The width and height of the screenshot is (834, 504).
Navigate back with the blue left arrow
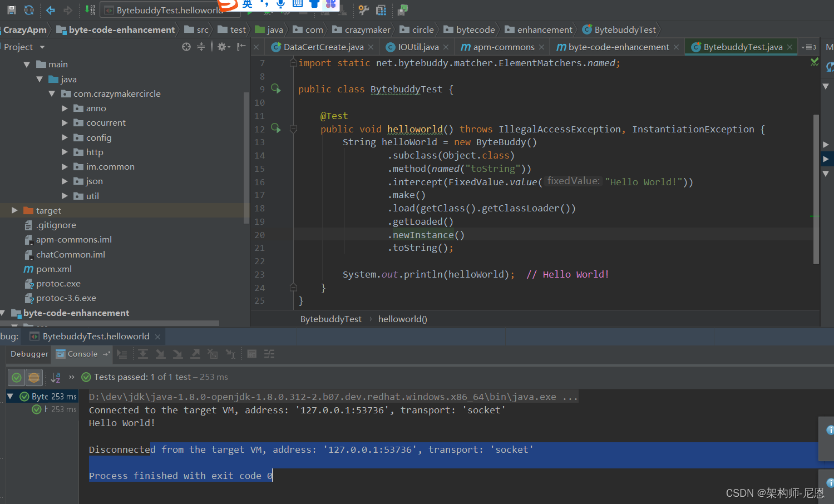click(x=51, y=10)
